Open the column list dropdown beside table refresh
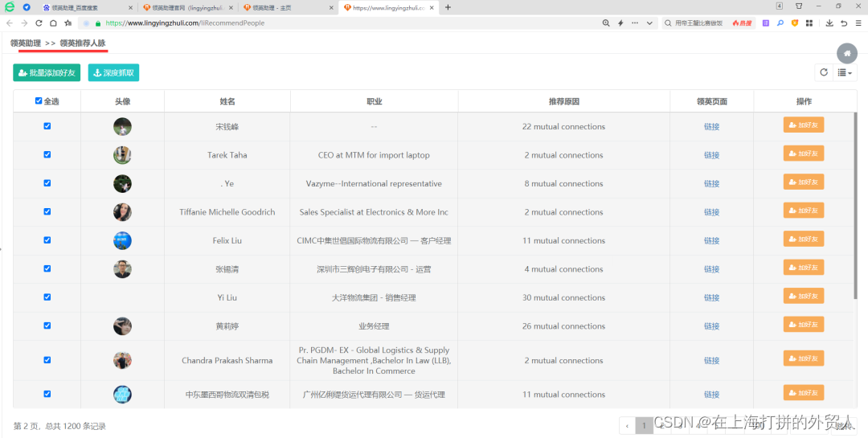868x438 pixels. (845, 72)
